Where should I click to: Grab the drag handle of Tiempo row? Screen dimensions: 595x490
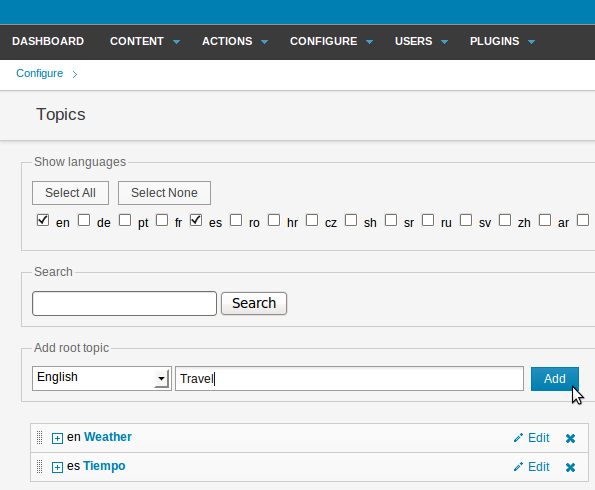pos(39,466)
